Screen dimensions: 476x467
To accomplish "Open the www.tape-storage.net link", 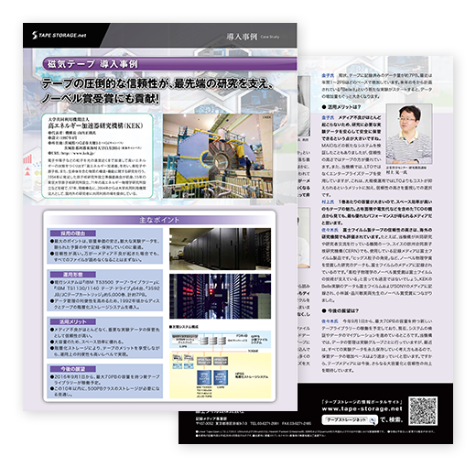I will [362, 409].
